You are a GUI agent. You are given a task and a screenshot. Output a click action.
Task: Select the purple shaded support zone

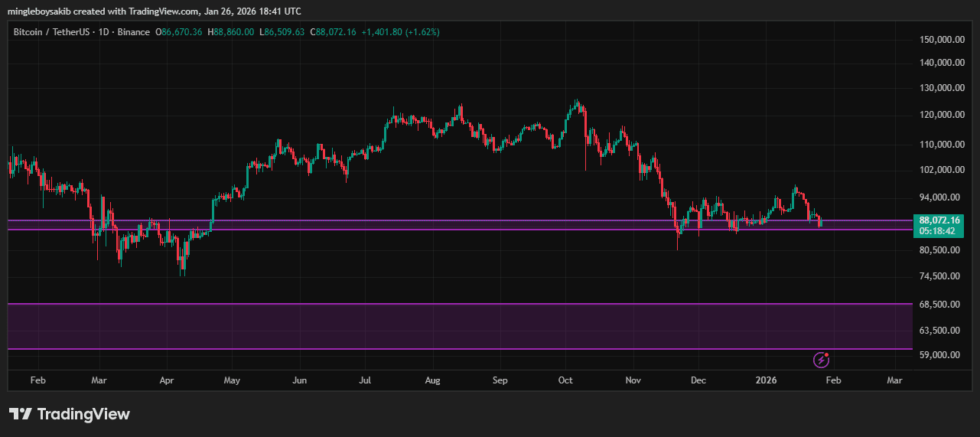pyautogui.click(x=459, y=327)
